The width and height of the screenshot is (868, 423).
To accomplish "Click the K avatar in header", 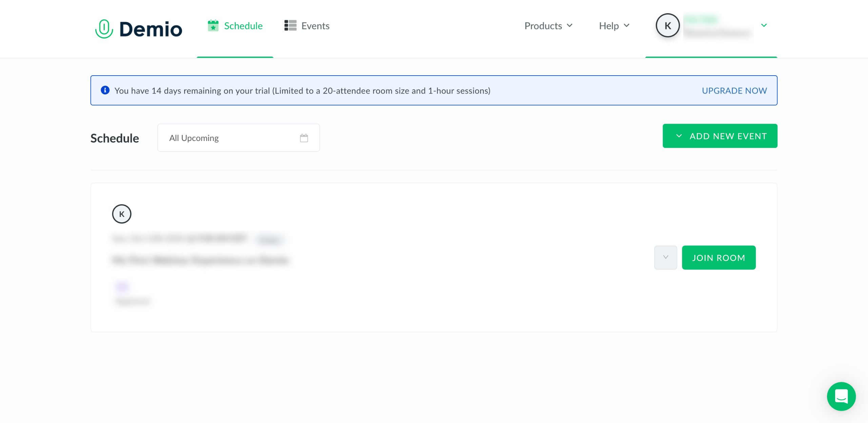I will (x=667, y=26).
